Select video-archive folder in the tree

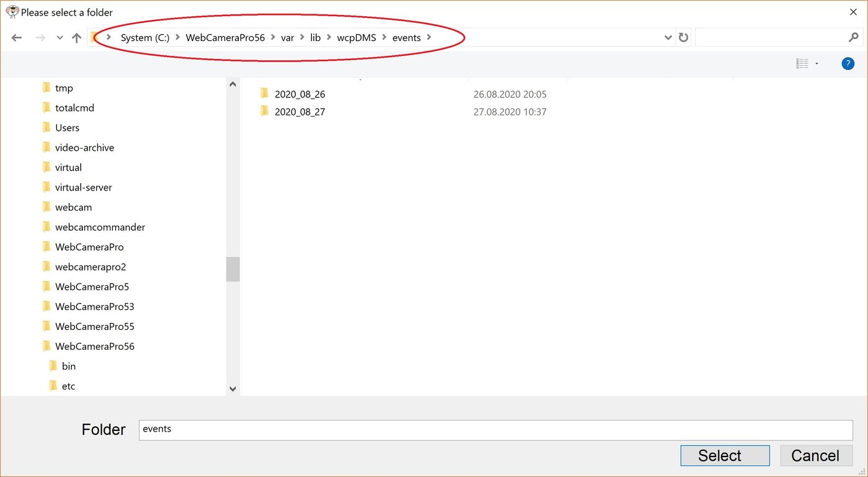[x=84, y=148]
